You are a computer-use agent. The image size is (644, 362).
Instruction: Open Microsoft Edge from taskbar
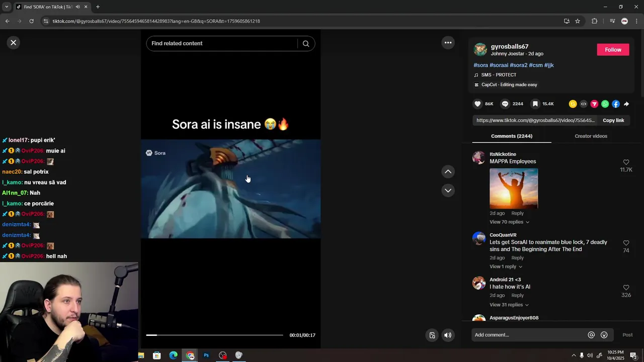click(x=173, y=355)
